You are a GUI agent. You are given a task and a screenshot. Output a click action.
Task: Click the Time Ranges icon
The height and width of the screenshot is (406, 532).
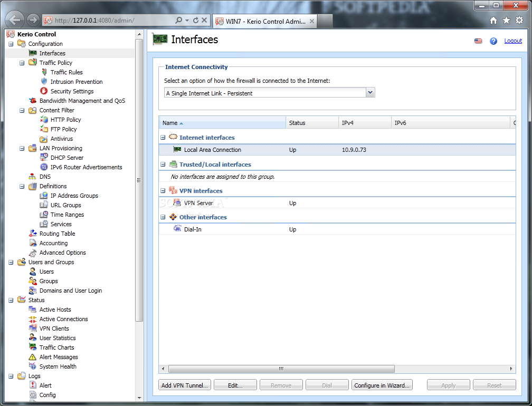coord(44,215)
